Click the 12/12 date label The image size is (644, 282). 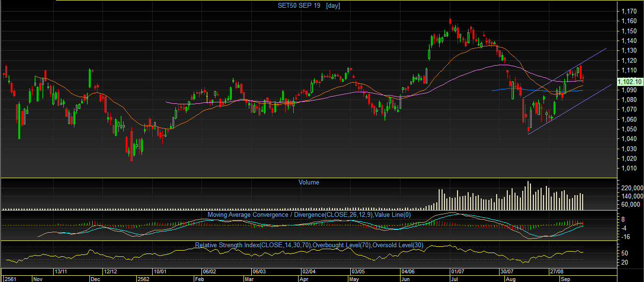click(111, 272)
